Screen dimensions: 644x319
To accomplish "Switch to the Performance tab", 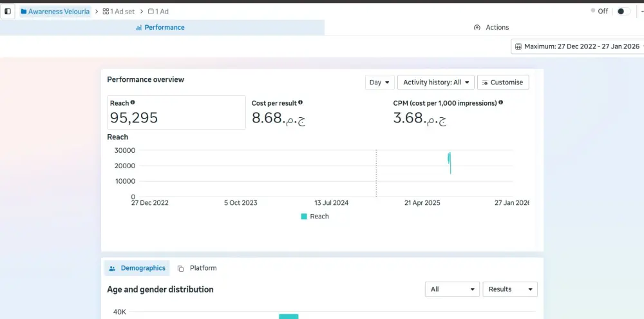I will pyautogui.click(x=162, y=28).
